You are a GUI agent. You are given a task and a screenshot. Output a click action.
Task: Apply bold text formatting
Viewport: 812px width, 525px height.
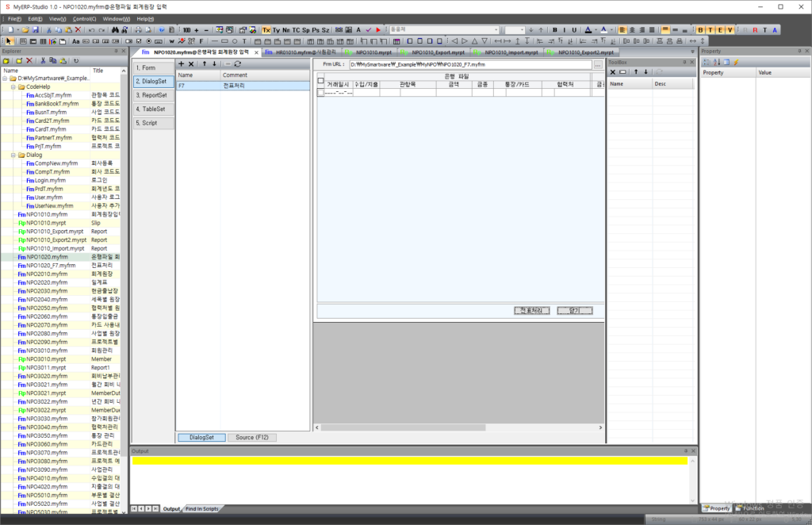(554, 30)
